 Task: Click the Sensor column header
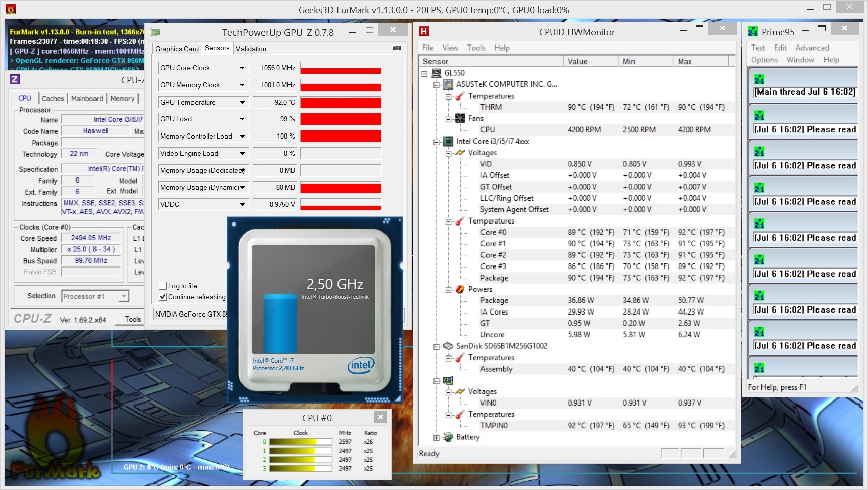(x=491, y=61)
